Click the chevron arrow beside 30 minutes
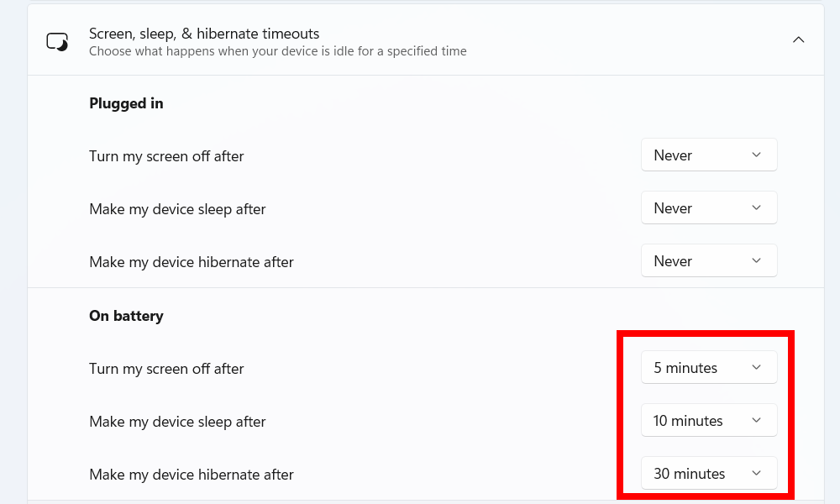Screen dimensions: 840x504 pyautogui.click(x=756, y=474)
